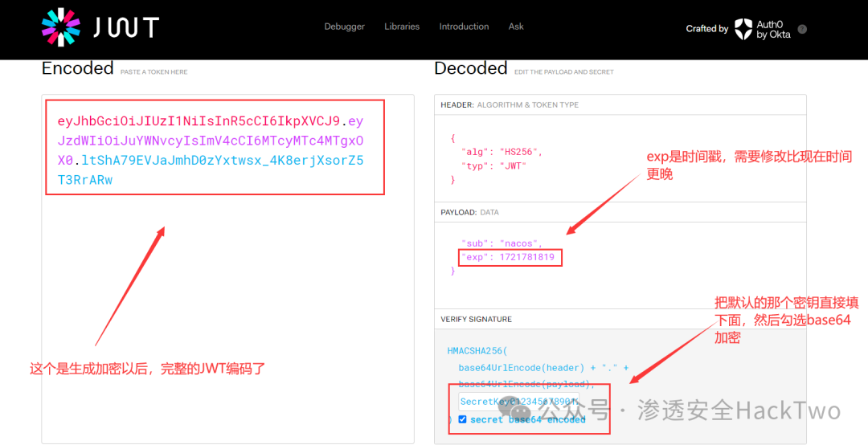Click the SecretKey secret input field

coord(518,402)
